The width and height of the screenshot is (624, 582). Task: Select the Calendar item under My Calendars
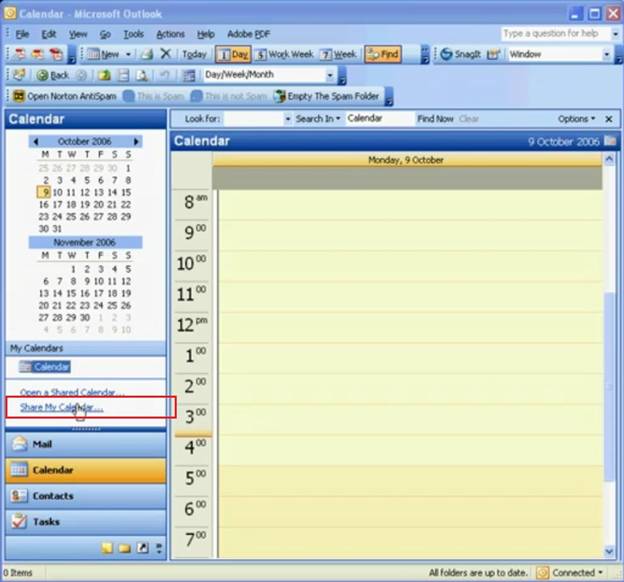click(45, 367)
